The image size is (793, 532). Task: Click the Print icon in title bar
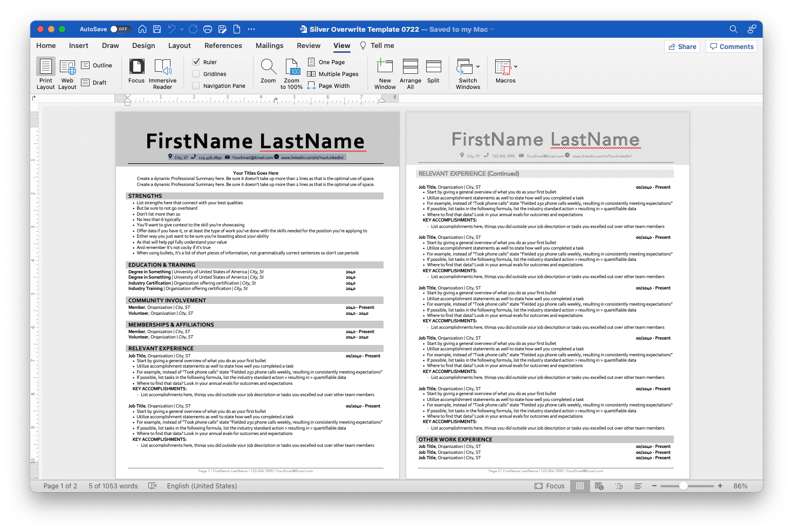point(208,29)
